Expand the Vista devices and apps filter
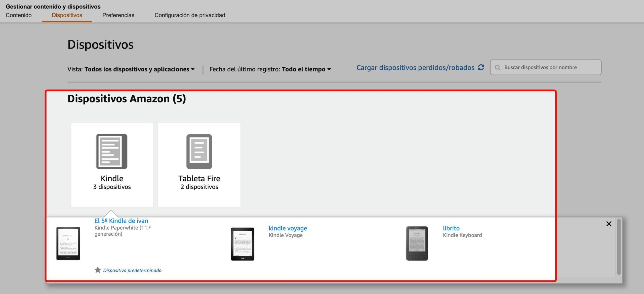Viewport: 644px width, 294px height. point(139,69)
